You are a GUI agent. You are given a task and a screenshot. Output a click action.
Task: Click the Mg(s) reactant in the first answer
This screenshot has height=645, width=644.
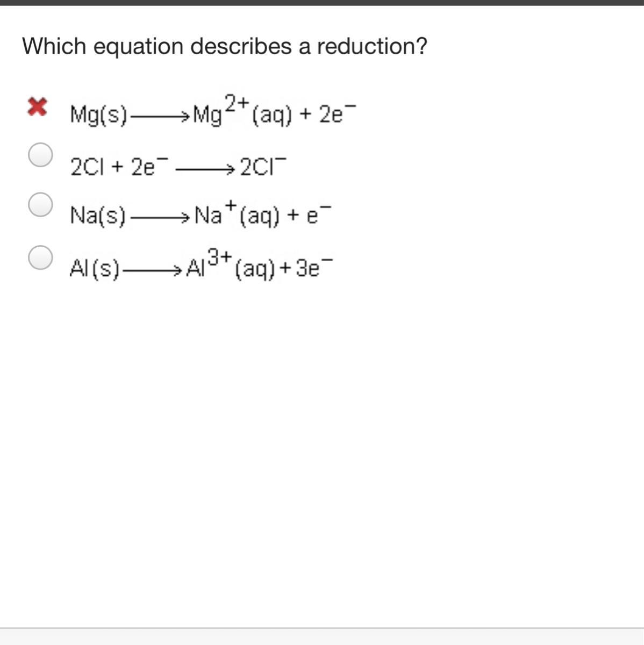click(x=98, y=114)
